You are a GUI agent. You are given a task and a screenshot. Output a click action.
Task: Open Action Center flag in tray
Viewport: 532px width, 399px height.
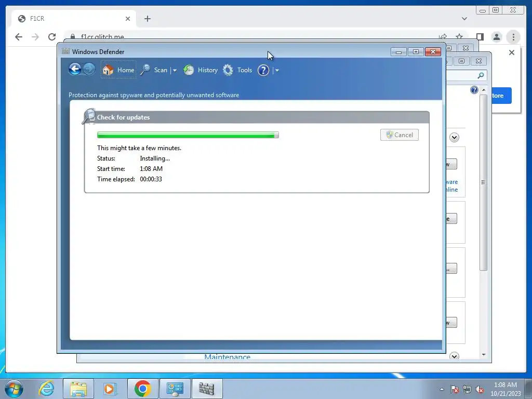454,389
